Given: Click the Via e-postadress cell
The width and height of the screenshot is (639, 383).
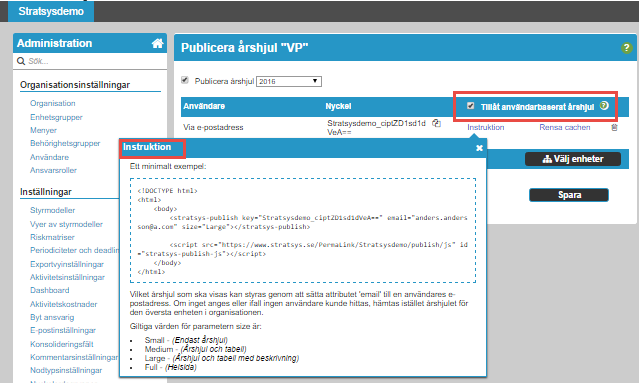Looking at the screenshot, I should click(x=213, y=127).
